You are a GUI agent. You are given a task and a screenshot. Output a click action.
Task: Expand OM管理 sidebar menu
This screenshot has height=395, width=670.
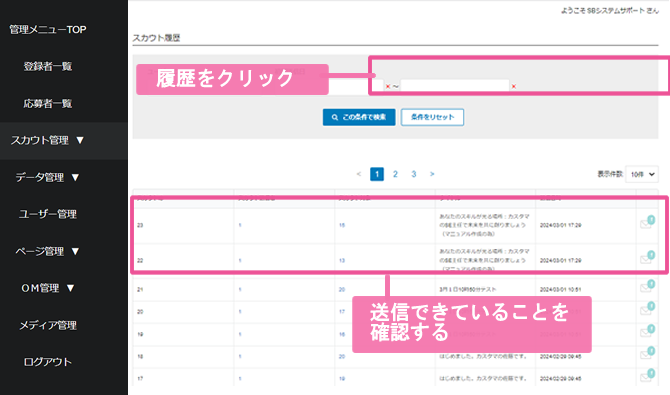[x=48, y=288]
